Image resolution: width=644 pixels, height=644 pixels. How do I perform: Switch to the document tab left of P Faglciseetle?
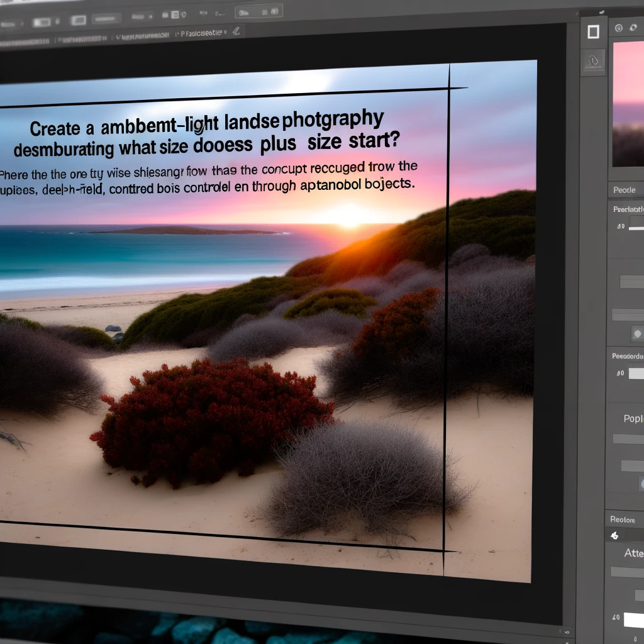[143, 36]
